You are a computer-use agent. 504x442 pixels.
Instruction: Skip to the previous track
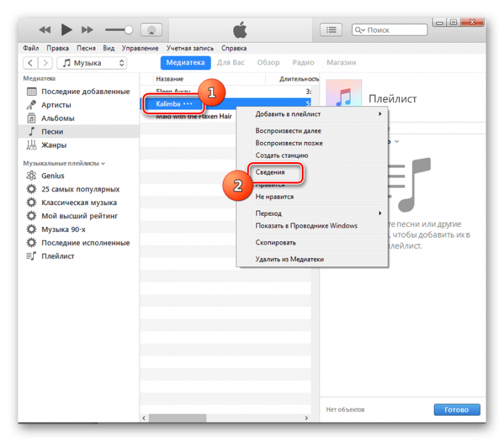[45, 30]
